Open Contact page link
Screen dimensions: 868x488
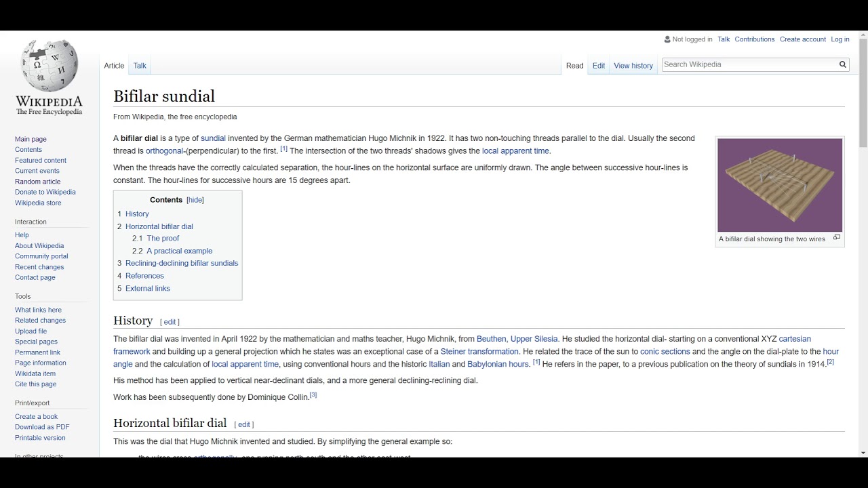pyautogui.click(x=35, y=277)
